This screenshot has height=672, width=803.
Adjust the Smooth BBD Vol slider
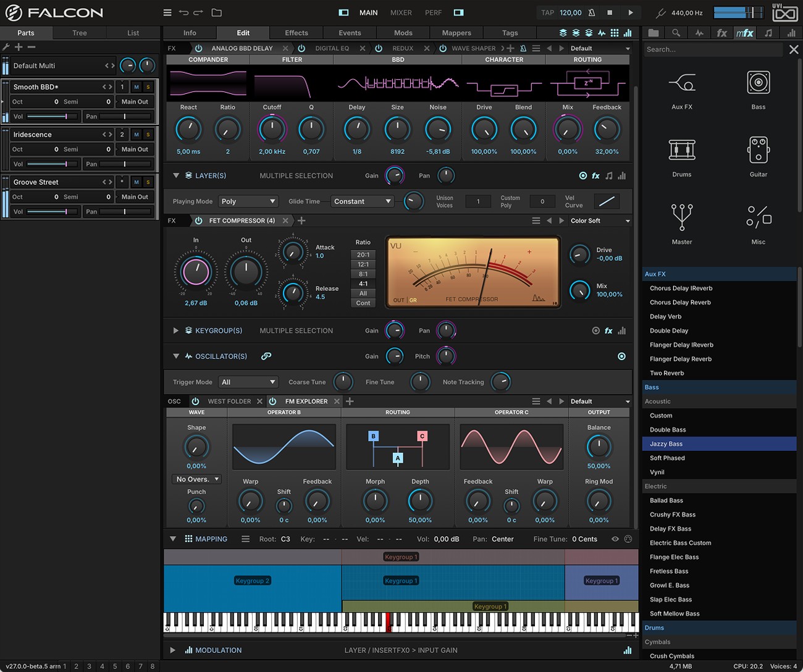(53, 116)
